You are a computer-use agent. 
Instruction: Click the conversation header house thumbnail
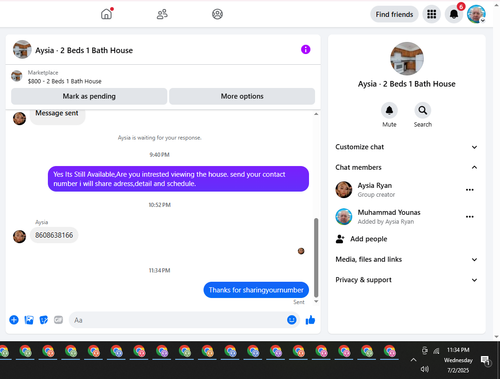pos(22,49)
